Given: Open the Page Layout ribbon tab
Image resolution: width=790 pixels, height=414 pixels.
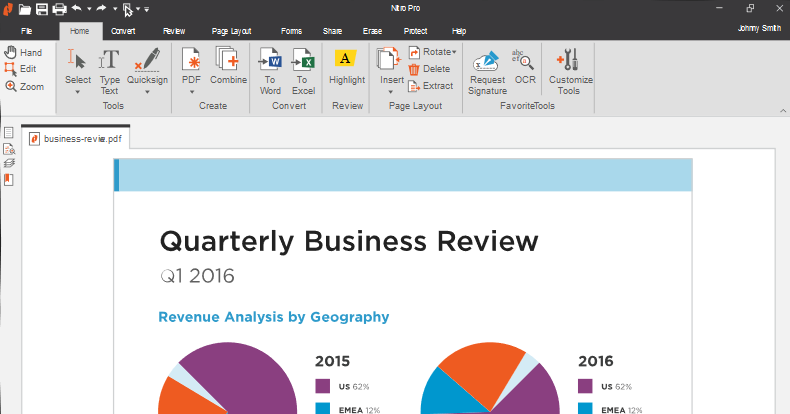Looking at the screenshot, I should (x=231, y=31).
